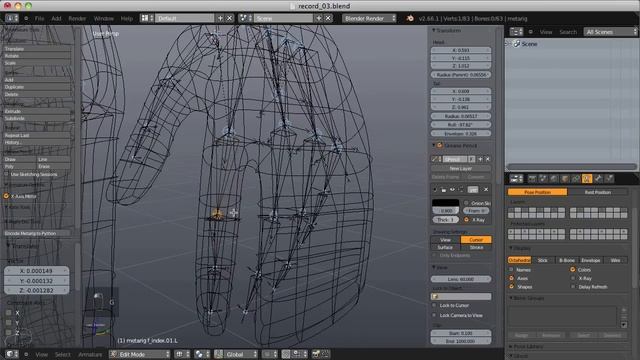Screen dimensions: 640x360
Task: Open the All Scenes outliner dropdown
Action: point(610,32)
